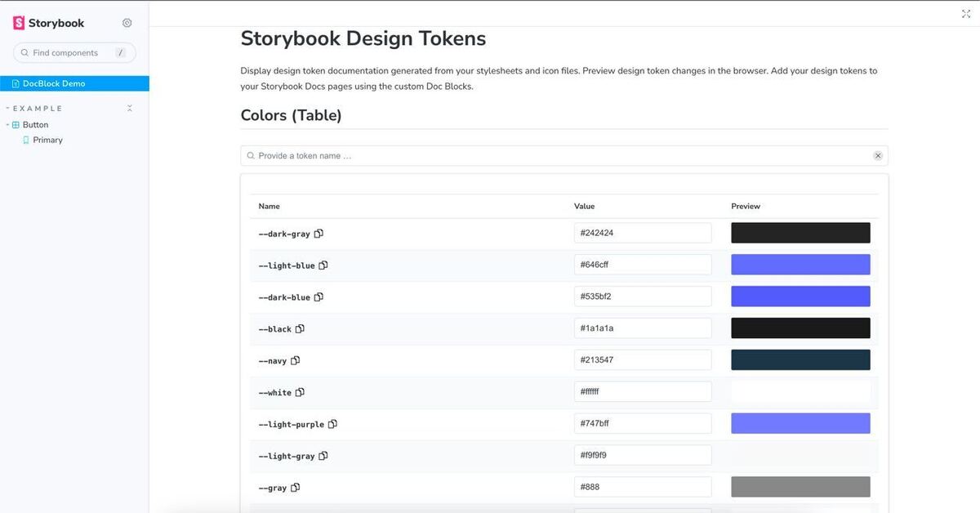Collapse the Button component tree
Screen dimensions: 980x513
[x=7, y=125]
